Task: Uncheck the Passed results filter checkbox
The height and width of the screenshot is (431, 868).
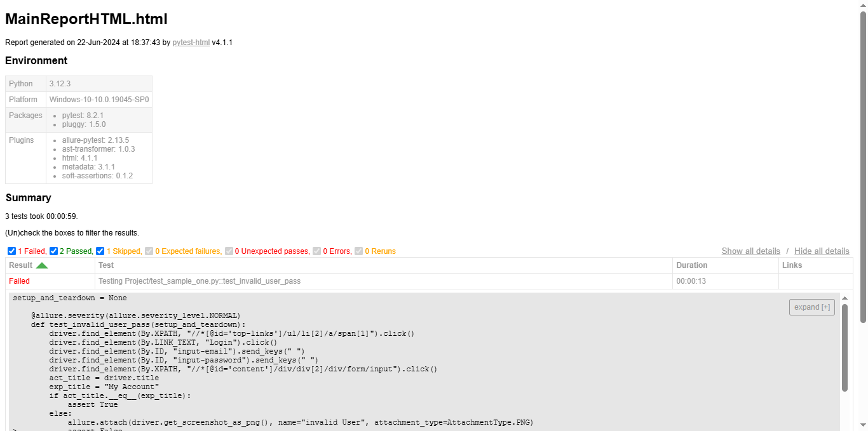Action: tap(53, 251)
